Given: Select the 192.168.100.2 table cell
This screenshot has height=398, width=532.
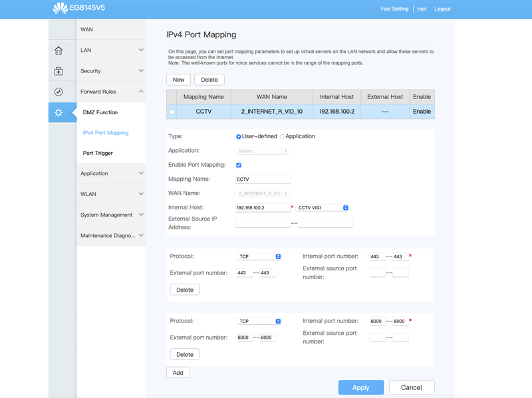Looking at the screenshot, I should point(337,112).
